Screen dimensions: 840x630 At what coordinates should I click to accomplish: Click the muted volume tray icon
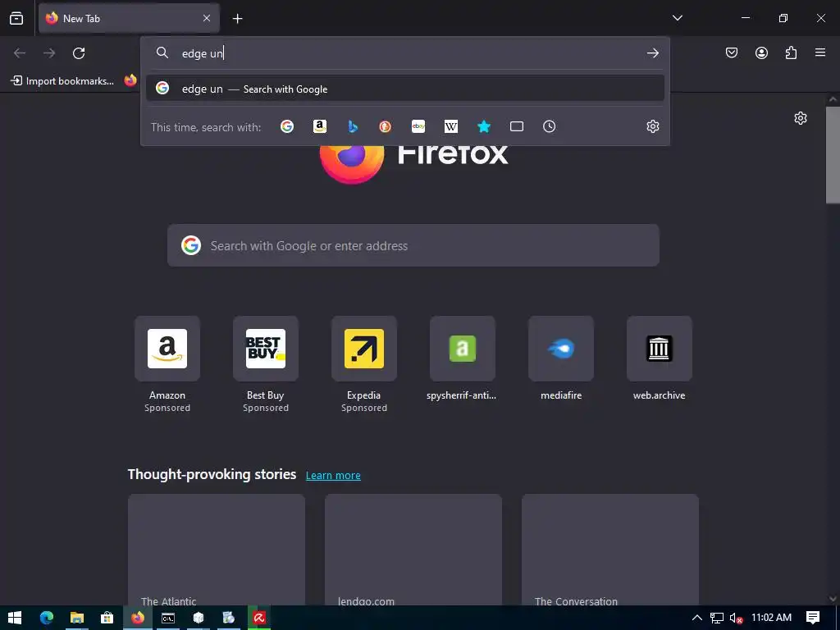(736, 618)
